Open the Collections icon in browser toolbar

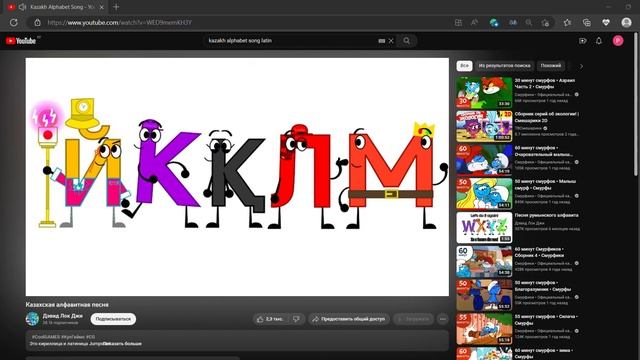point(587,23)
